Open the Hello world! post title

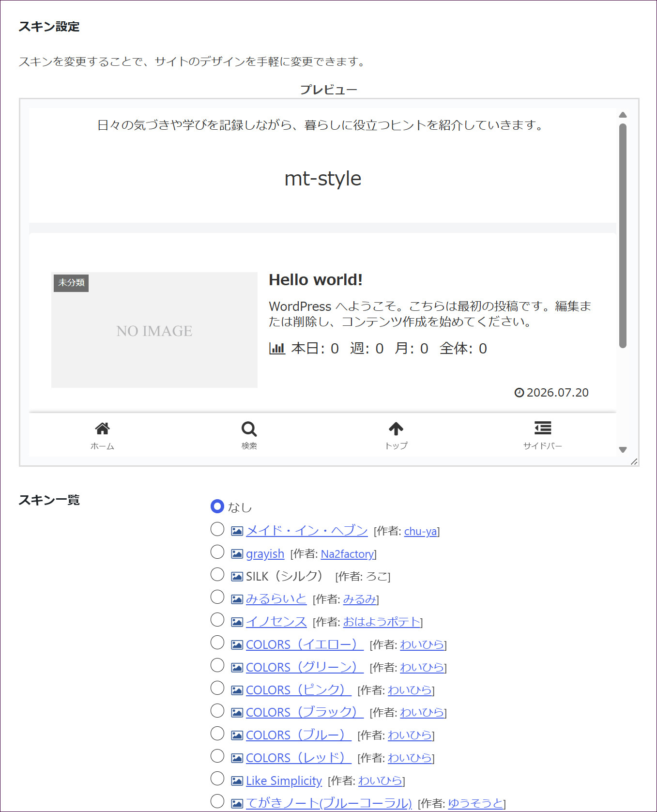click(316, 280)
